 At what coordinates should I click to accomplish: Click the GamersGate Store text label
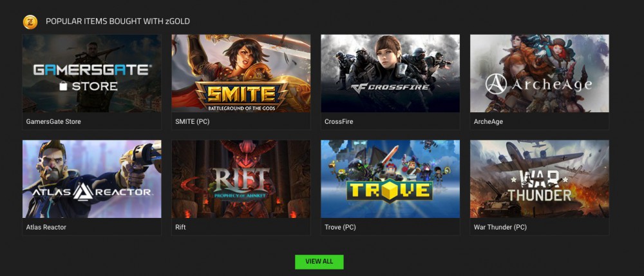[53, 122]
